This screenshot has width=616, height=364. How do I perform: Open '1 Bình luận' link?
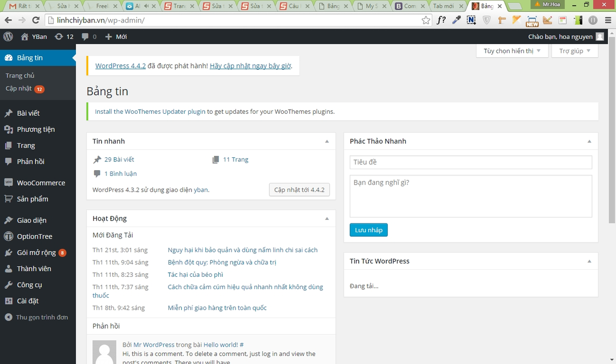coord(121,174)
